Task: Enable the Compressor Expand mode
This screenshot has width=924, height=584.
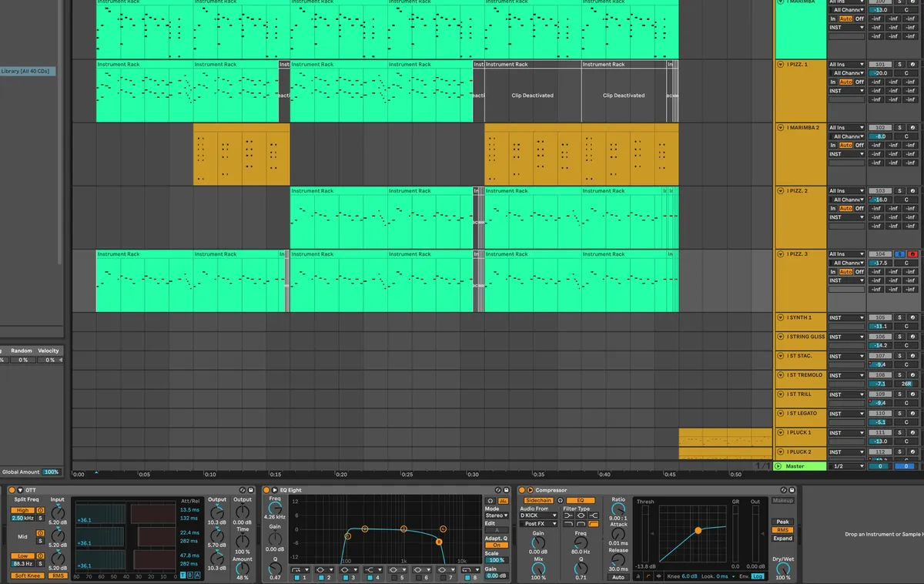Action: coord(783,539)
